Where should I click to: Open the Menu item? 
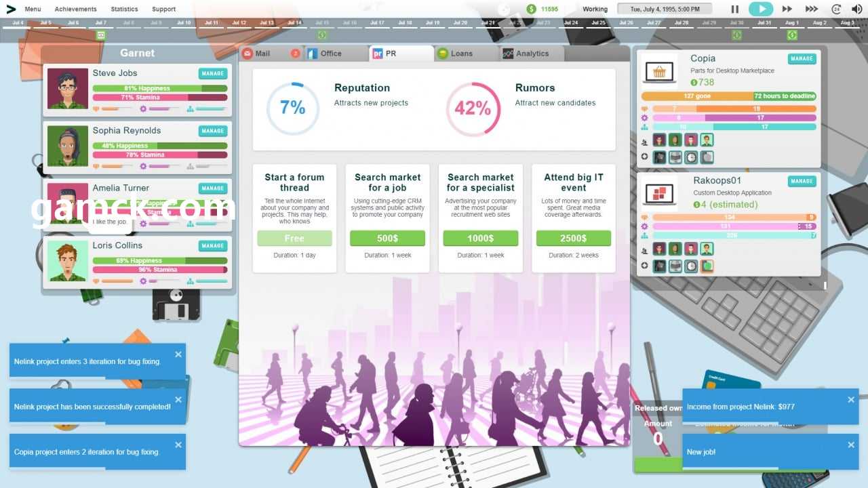coord(33,9)
